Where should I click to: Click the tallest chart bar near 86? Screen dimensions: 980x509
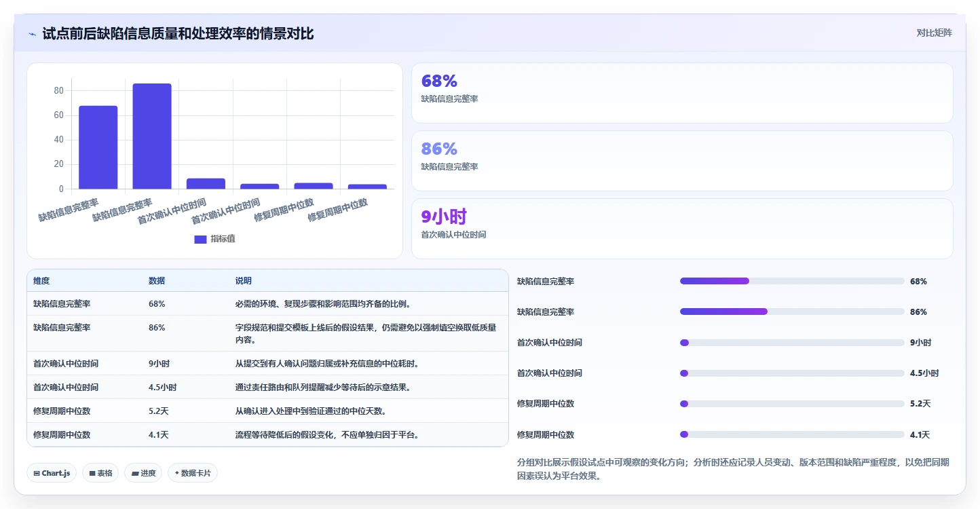coord(152,136)
